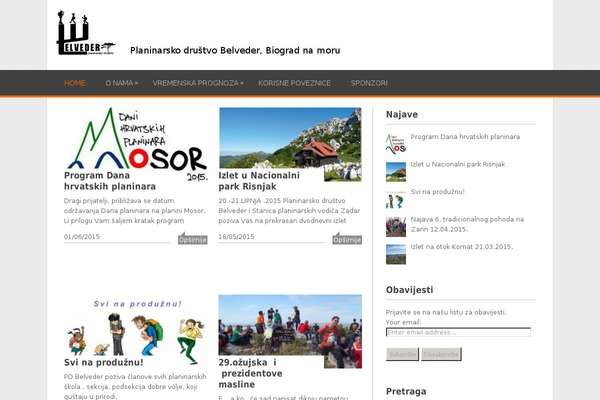Click the Unsubscribe button
600x400 pixels.
point(441,354)
